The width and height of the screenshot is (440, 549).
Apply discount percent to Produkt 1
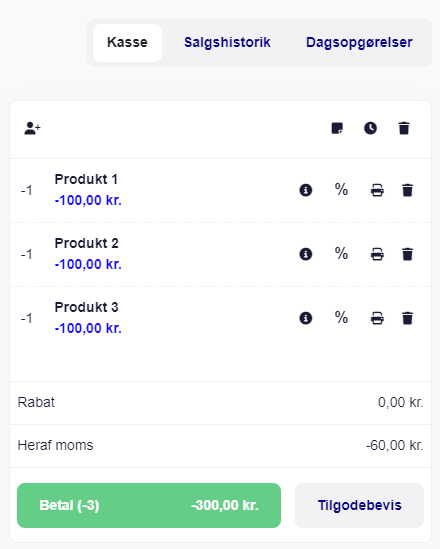[341, 189]
